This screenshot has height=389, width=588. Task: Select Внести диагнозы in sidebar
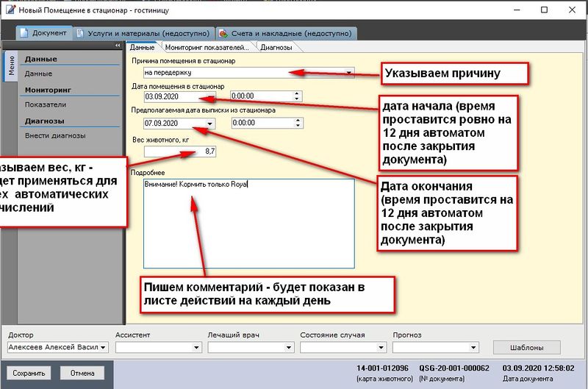[x=55, y=135]
